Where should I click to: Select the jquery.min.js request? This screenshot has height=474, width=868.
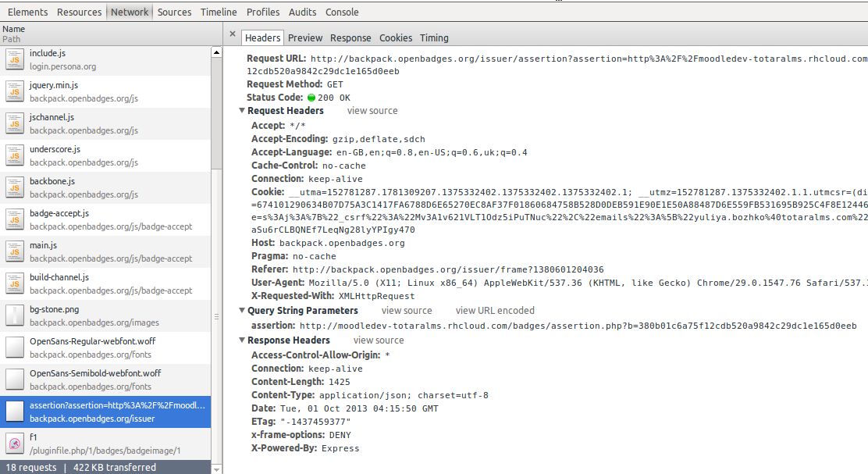click(105, 92)
